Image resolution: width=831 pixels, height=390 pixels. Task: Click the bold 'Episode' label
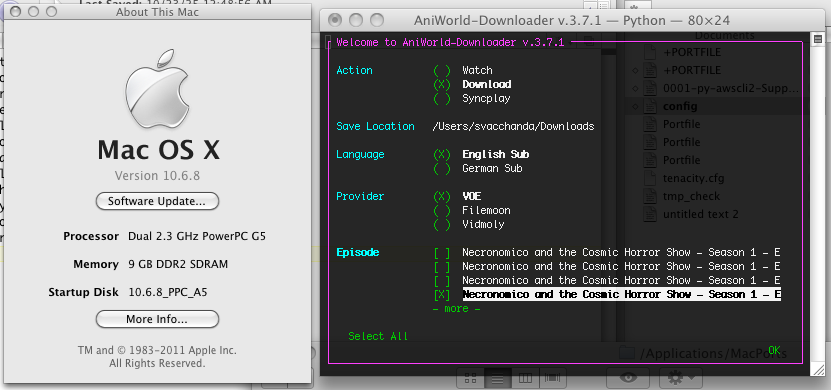(358, 253)
